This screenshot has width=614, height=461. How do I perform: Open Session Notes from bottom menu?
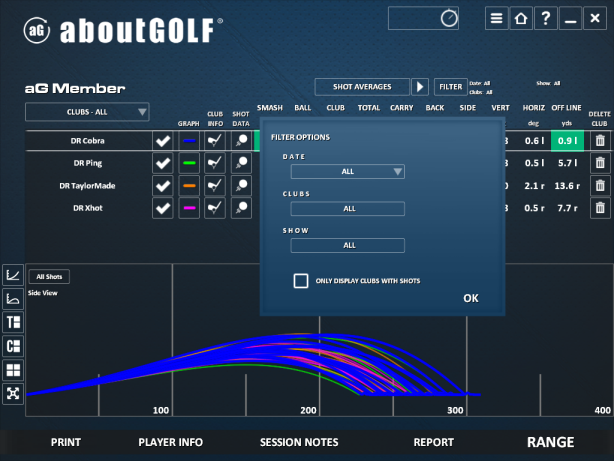299,442
